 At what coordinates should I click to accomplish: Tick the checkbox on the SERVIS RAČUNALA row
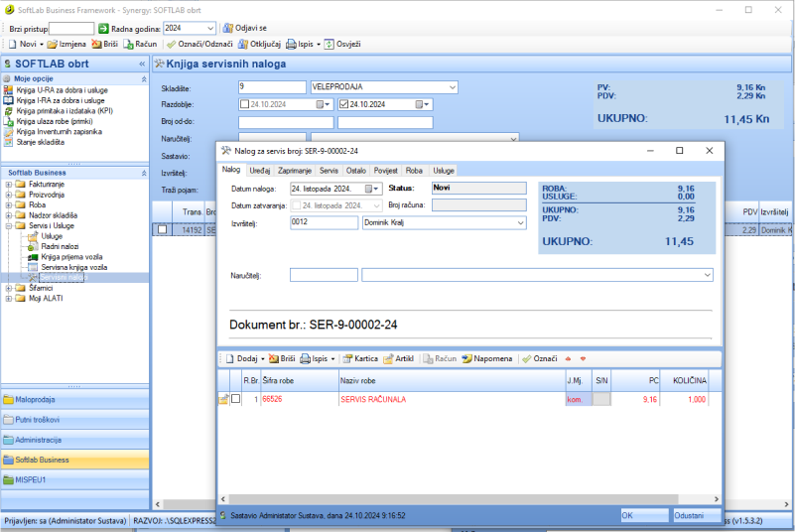pos(235,399)
